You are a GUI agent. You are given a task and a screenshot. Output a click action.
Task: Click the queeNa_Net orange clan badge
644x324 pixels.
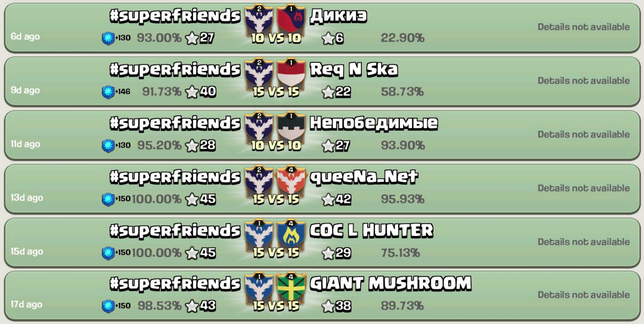click(291, 180)
